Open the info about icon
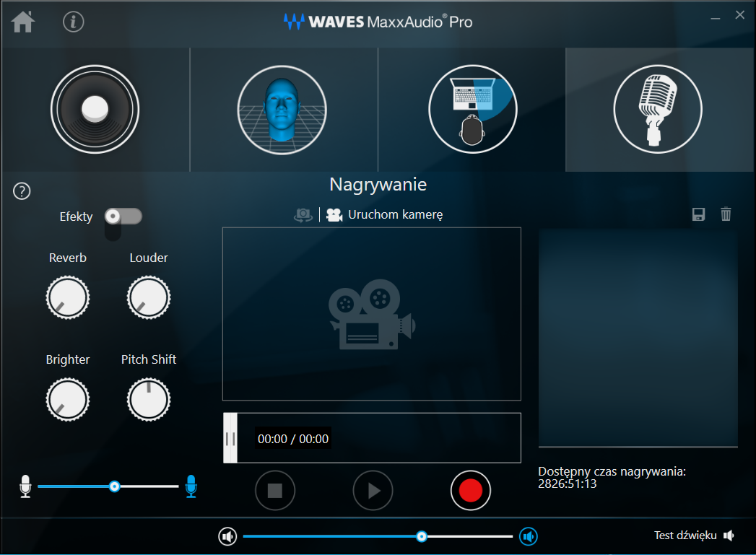This screenshot has width=756, height=555. [73, 22]
